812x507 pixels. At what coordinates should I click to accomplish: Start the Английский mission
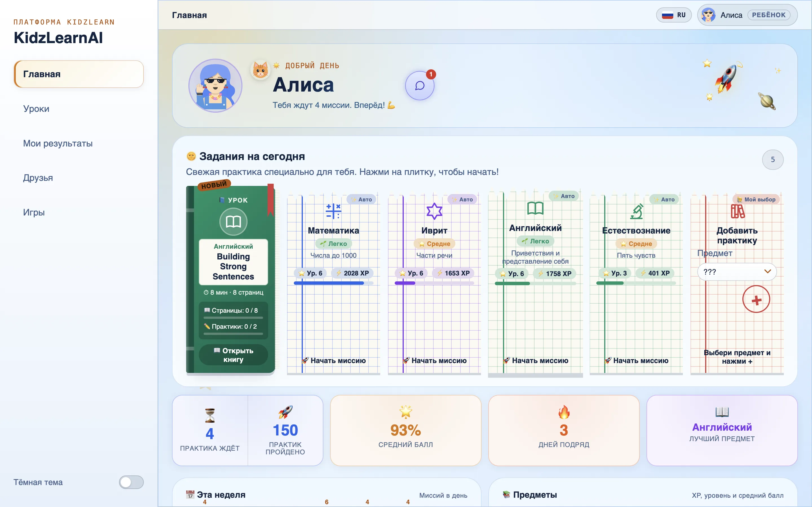(x=535, y=361)
